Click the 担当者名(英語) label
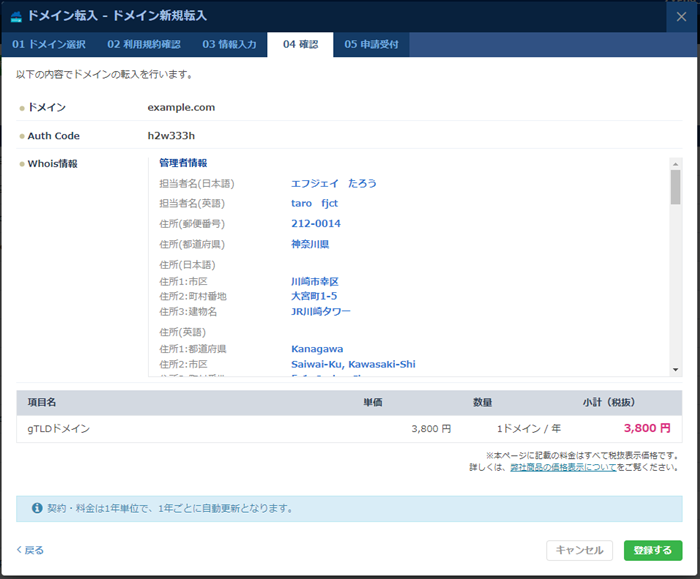The height and width of the screenshot is (579, 700). [192, 204]
